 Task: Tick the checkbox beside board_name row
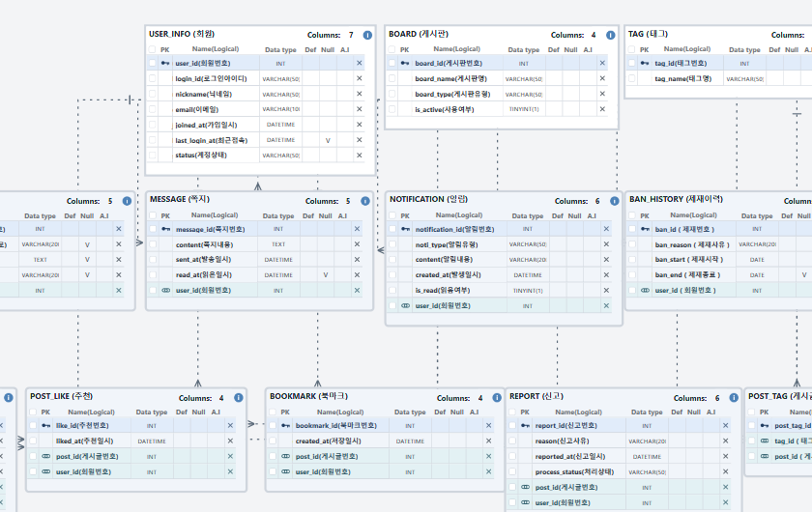coord(392,78)
